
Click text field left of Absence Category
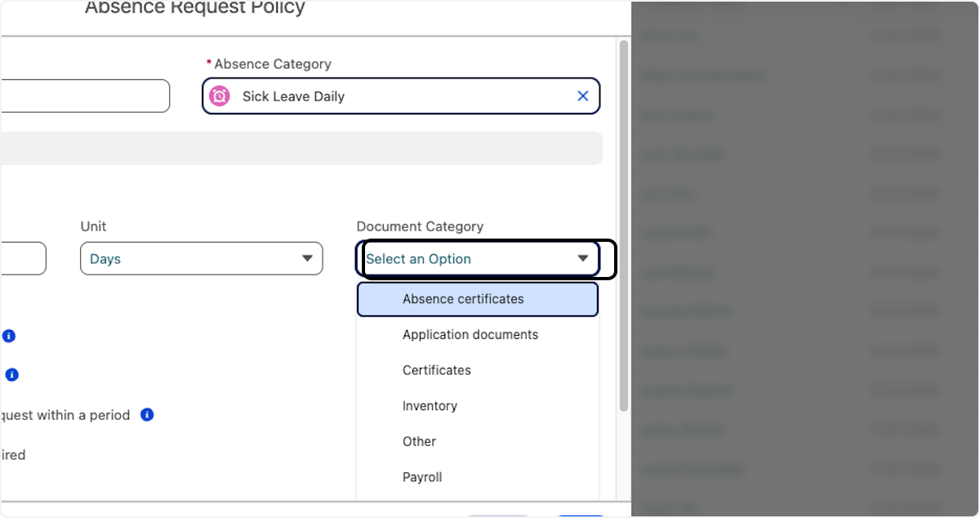point(82,96)
